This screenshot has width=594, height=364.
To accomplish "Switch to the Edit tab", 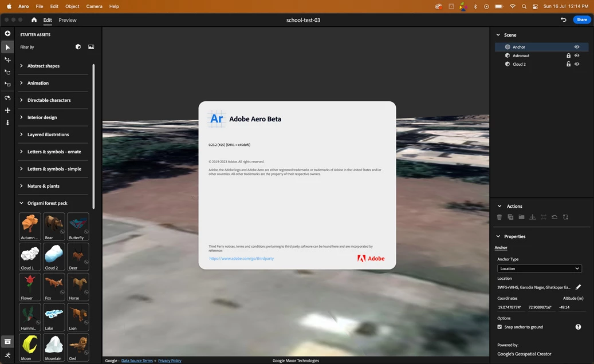I will click(48, 20).
